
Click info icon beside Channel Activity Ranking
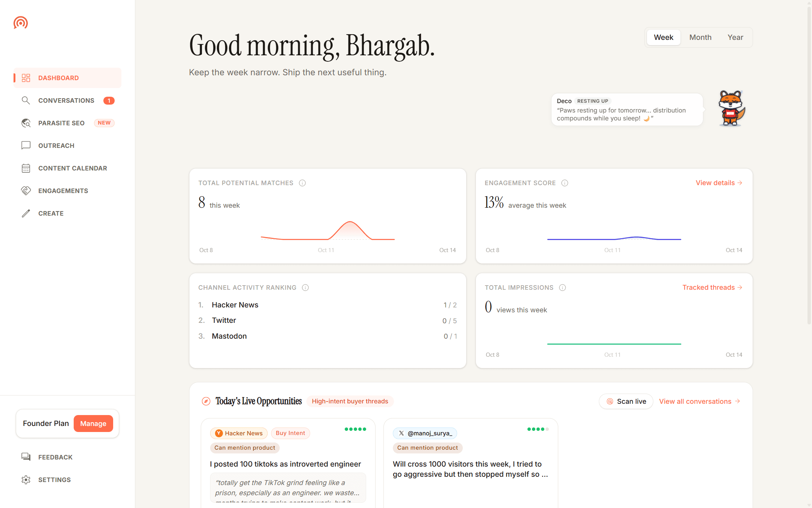tap(305, 287)
